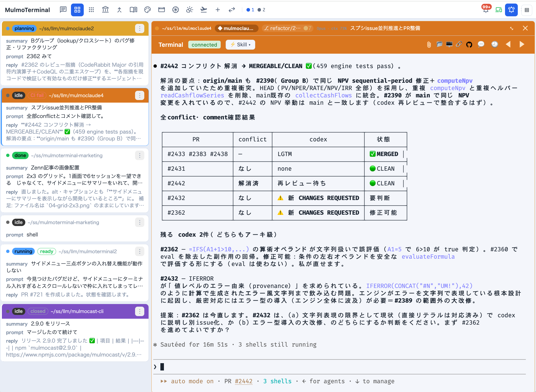Open the clock history icon
Screen dimensions: 536x392
(x=494, y=44)
